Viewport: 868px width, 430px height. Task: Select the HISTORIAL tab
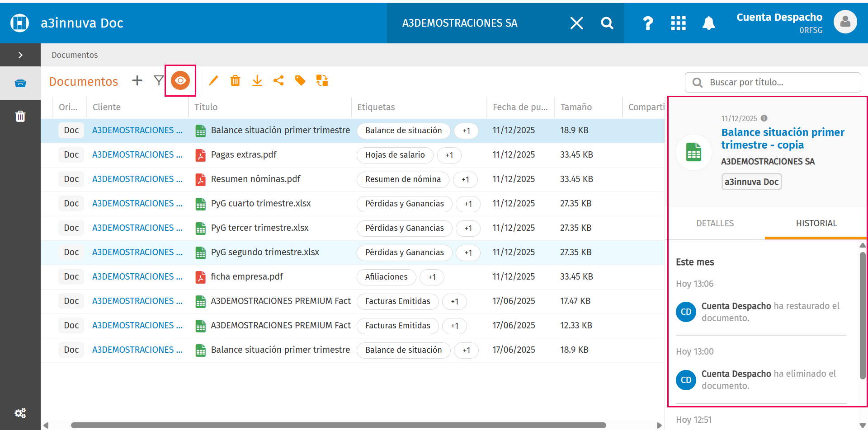816,223
